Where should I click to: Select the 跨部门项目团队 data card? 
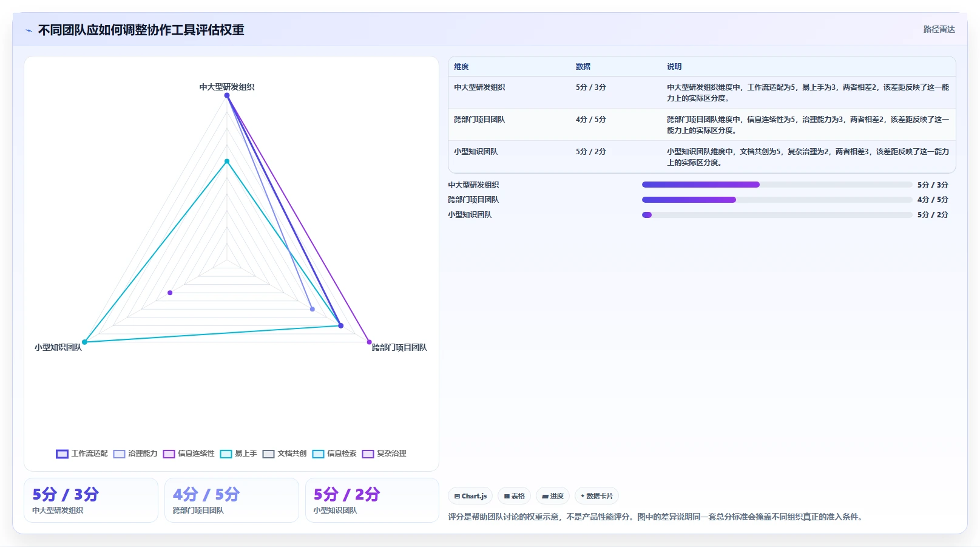tap(232, 500)
